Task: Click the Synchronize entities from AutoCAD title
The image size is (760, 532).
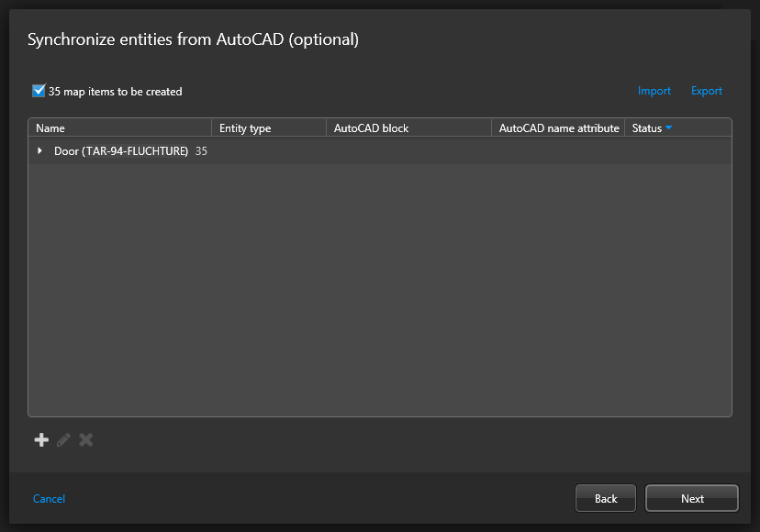Action: tap(193, 39)
